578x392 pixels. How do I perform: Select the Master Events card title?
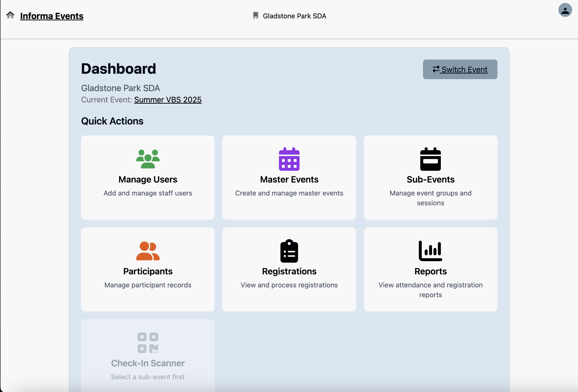[289, 179]
